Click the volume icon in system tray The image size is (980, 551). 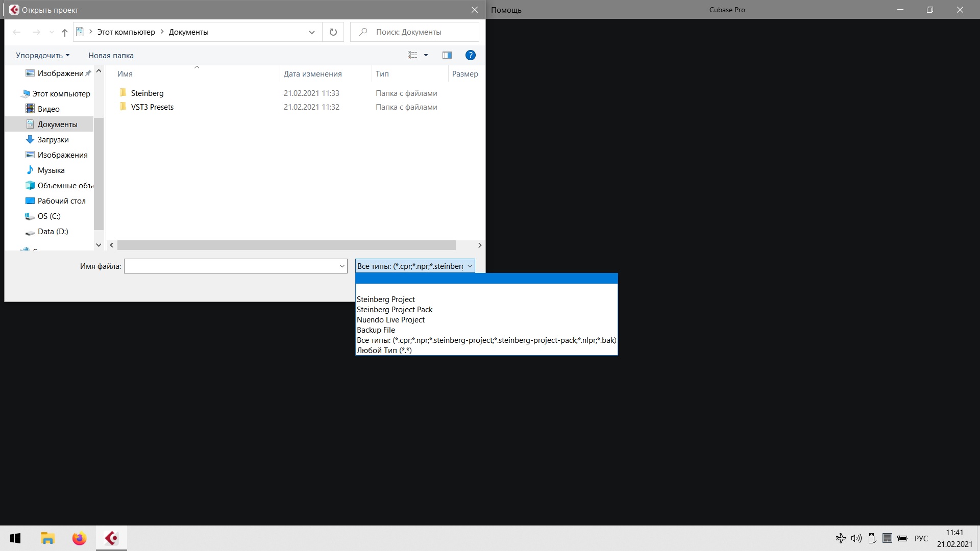click(856, 538)
